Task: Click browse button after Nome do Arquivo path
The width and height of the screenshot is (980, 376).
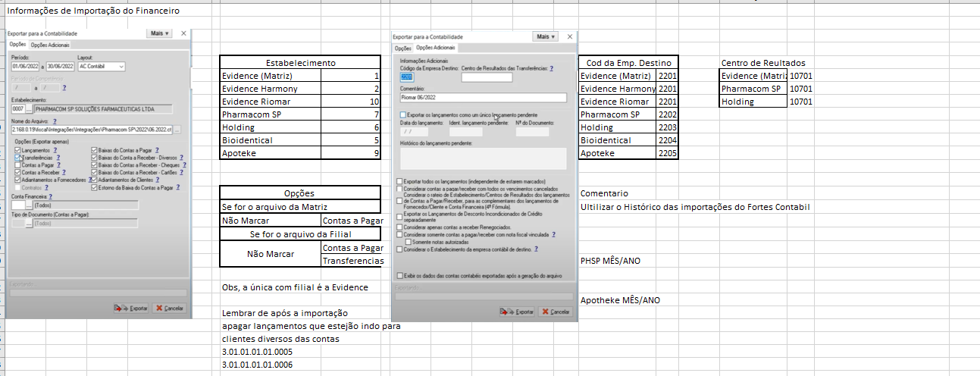Action: coord(177,130)
